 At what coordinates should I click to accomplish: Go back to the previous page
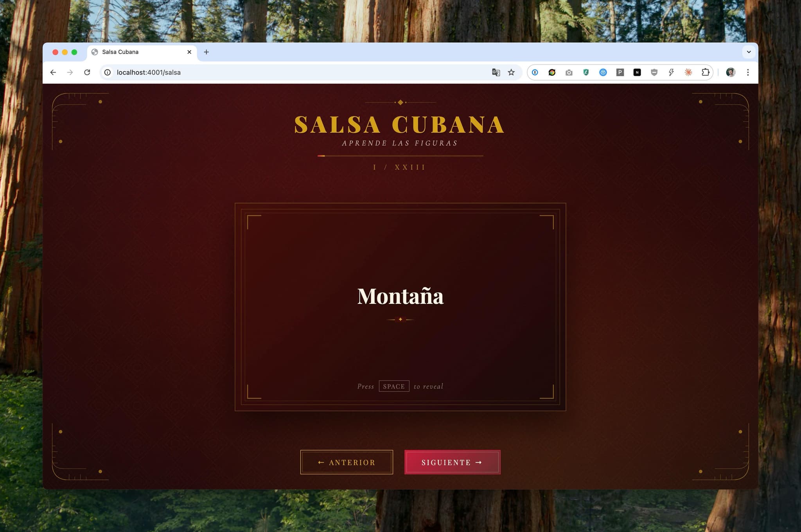tap(53, 72)
